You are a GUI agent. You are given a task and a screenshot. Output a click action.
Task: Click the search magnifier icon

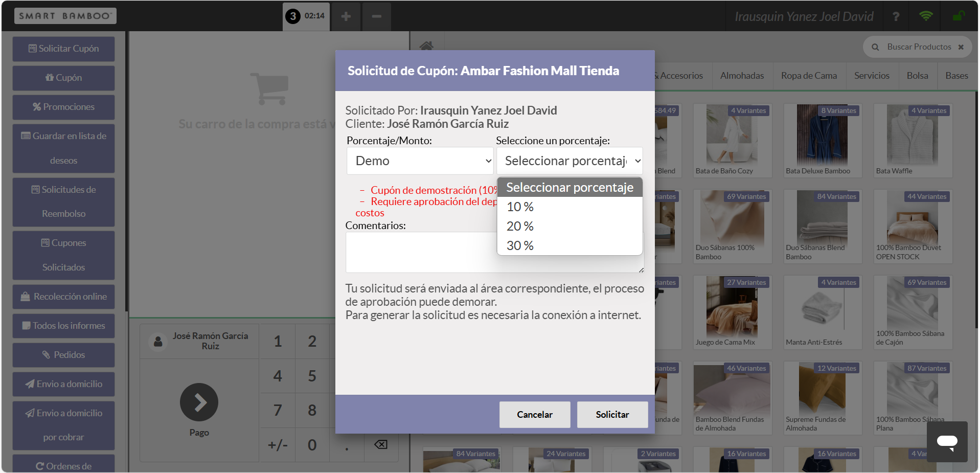click(x=875, y=47)
